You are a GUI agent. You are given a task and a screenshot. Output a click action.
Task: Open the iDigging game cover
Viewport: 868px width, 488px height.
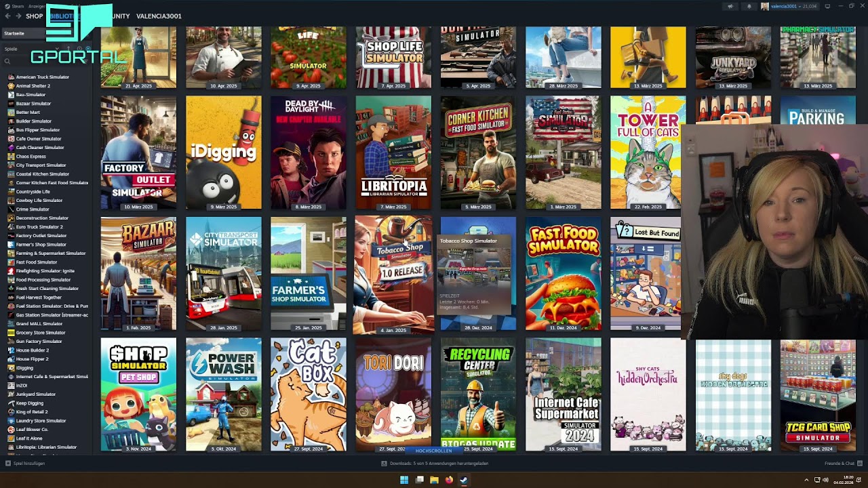224,152
